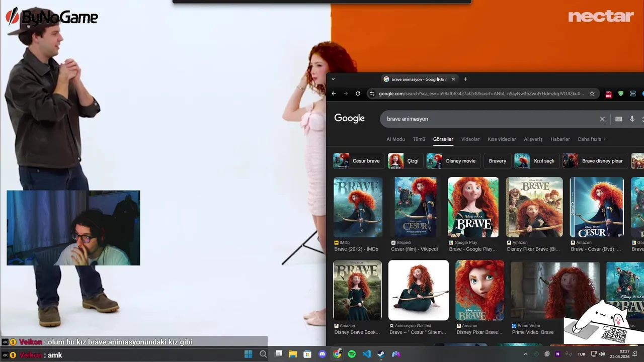The height and width of the screenshot is (362, 644).
Task: Open the on-screen keyboard input tool
Action: (619, 119)
